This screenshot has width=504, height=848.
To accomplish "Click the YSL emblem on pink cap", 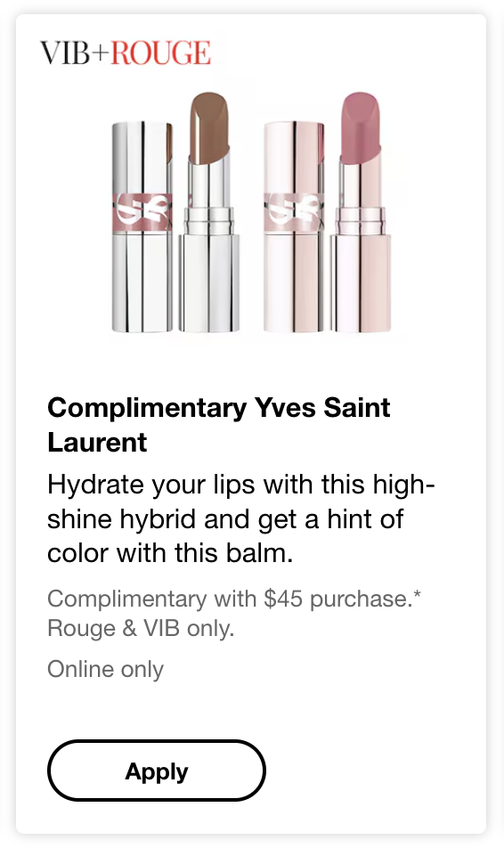I will (x=294, y=211).
